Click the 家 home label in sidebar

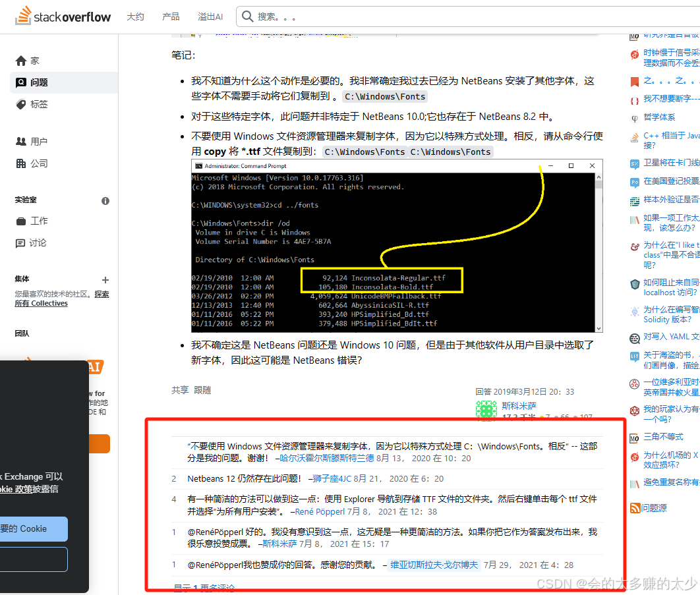(x=35, y=61)
